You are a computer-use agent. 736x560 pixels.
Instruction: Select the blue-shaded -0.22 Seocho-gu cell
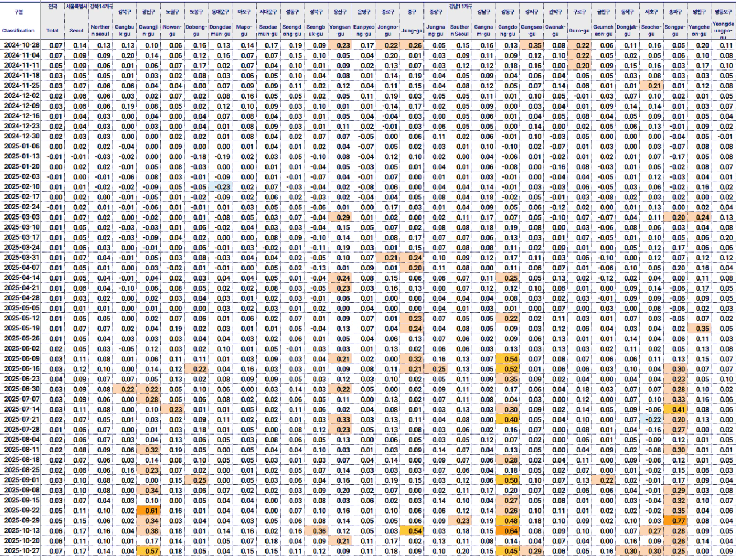[x=653, y=419]
